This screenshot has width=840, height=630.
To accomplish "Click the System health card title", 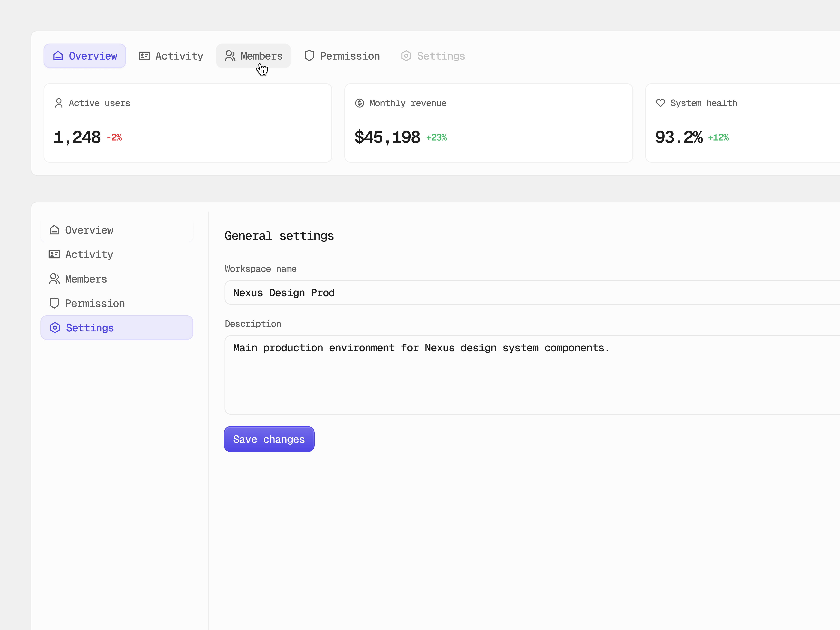I will pos(704,103).
